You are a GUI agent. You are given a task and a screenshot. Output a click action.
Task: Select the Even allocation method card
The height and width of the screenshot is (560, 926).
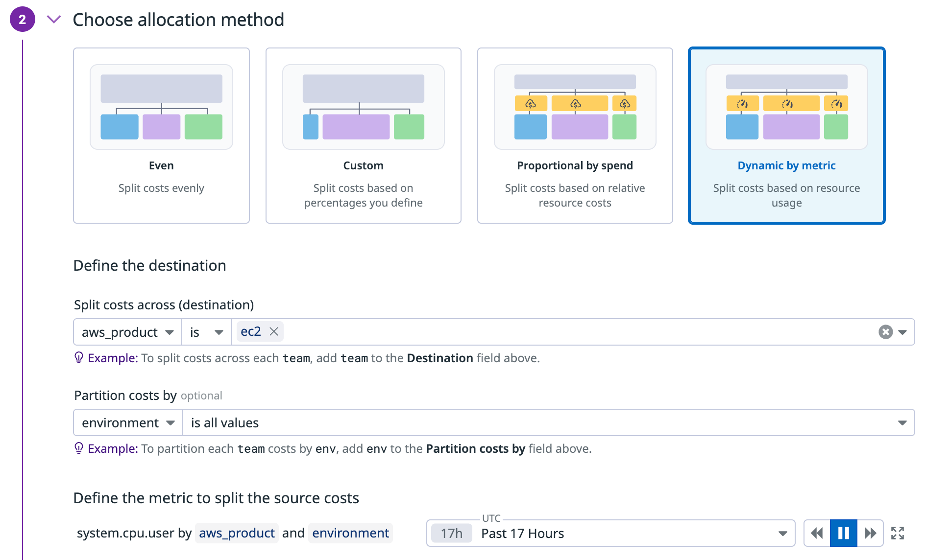click(161, 136)
